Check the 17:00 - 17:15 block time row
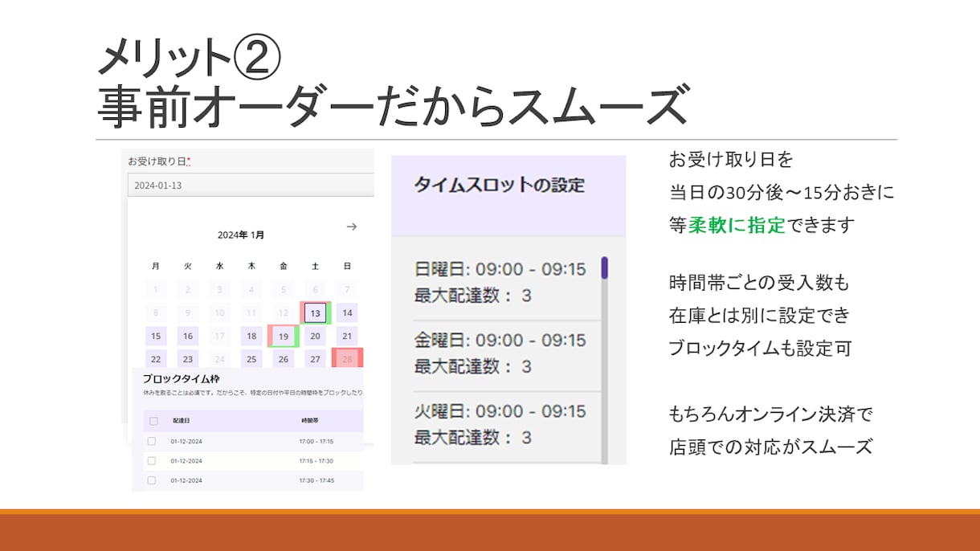The image size is (980, 551). (151, 441)
